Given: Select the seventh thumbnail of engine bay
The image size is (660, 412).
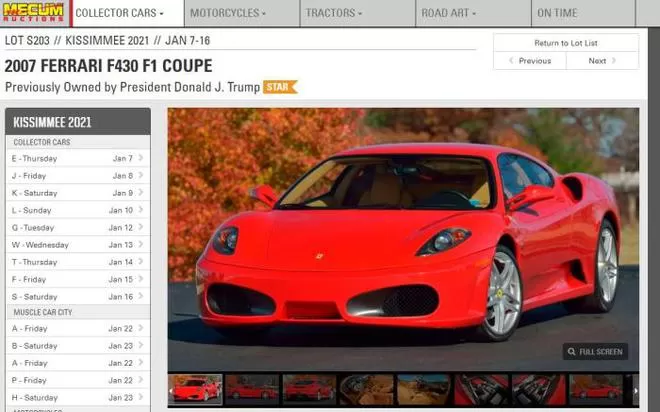Looking at the screenshot, I should click(538, 389).
